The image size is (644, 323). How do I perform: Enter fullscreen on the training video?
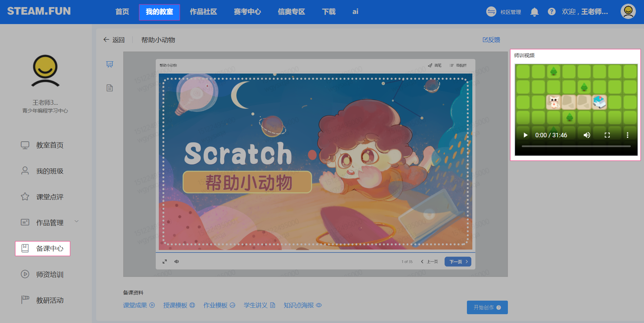tap(607, 135)
